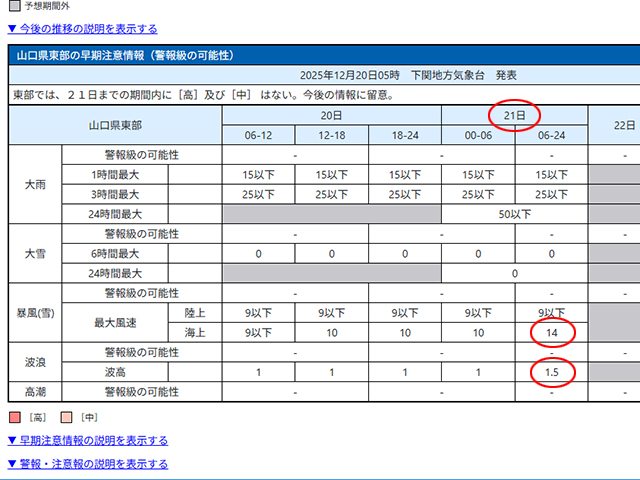Click the red [高] legend swatch
This screenshot has width=640, height=480.
coord(14,417)
